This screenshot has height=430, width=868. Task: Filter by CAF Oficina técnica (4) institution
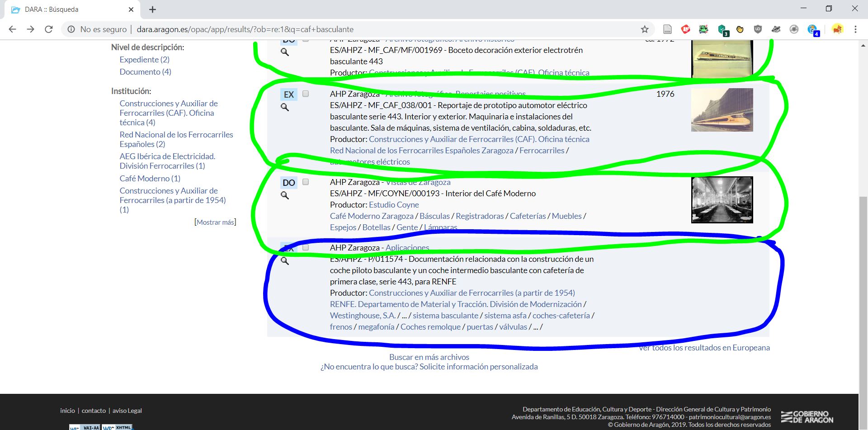(x=169, y=113)
